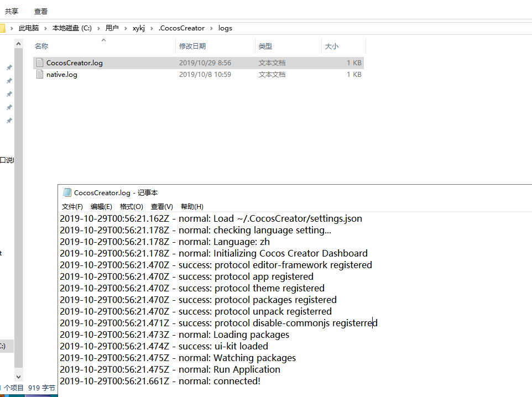Click 文本文档 type of native.log
Viewport: 532px width, 397px height.
272,74
